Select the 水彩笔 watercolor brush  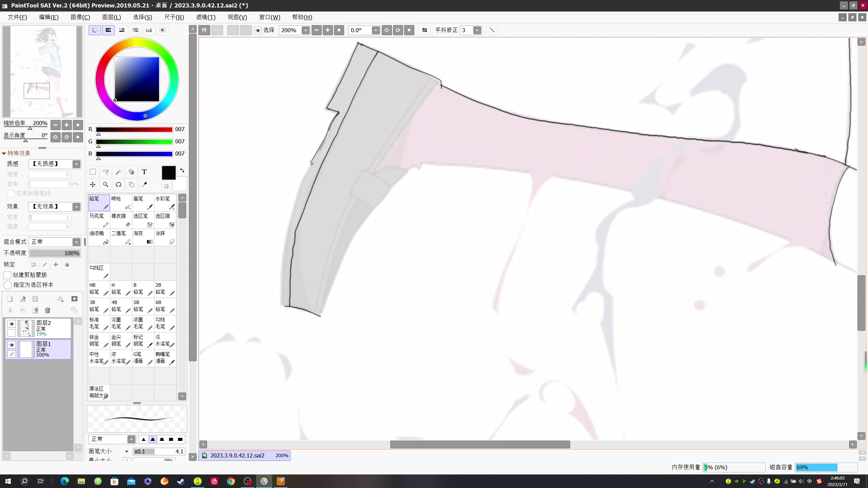165,203
